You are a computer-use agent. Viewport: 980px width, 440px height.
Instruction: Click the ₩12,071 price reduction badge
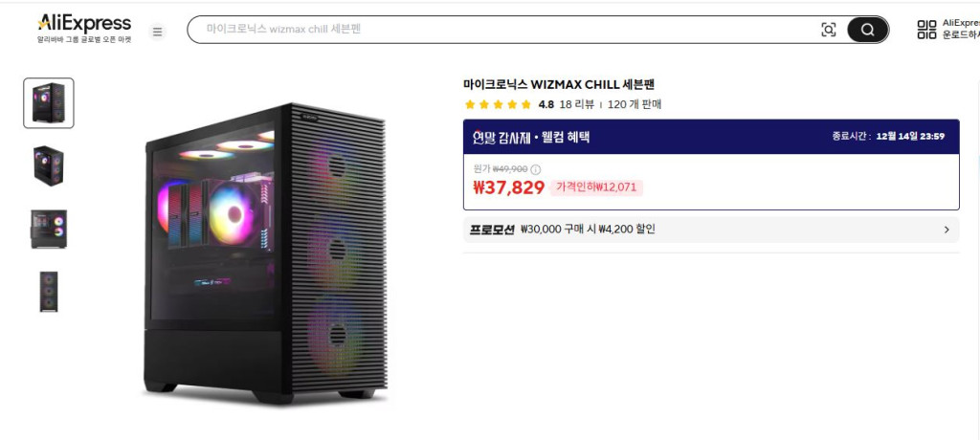pyautogui.click(x=596, y=187)
